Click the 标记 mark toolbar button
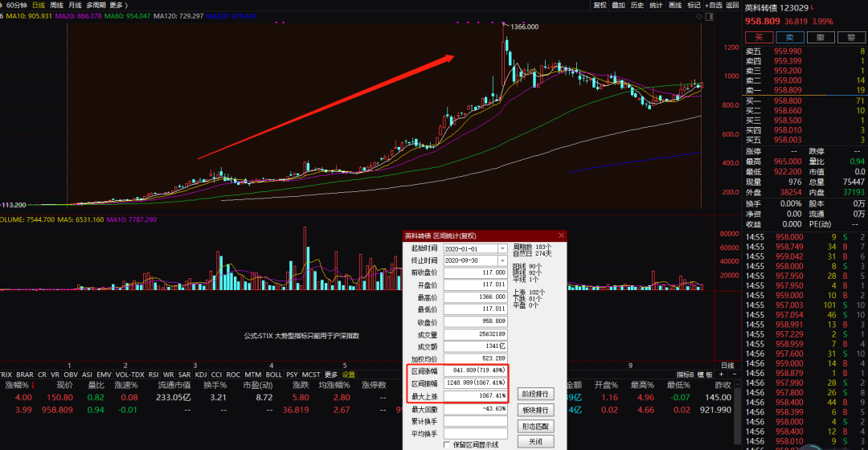Viewport: 868px width, 450px height. click(694, 5)
